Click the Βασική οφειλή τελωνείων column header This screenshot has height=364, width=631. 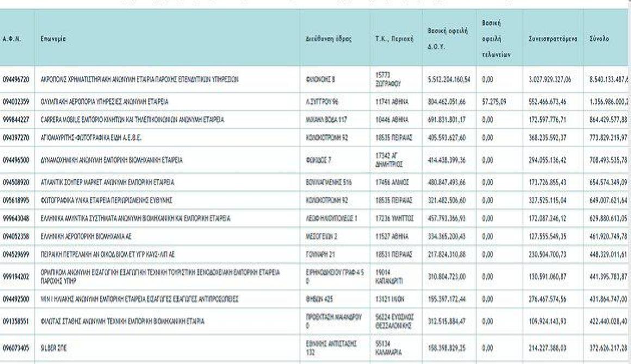pos(496,39)
